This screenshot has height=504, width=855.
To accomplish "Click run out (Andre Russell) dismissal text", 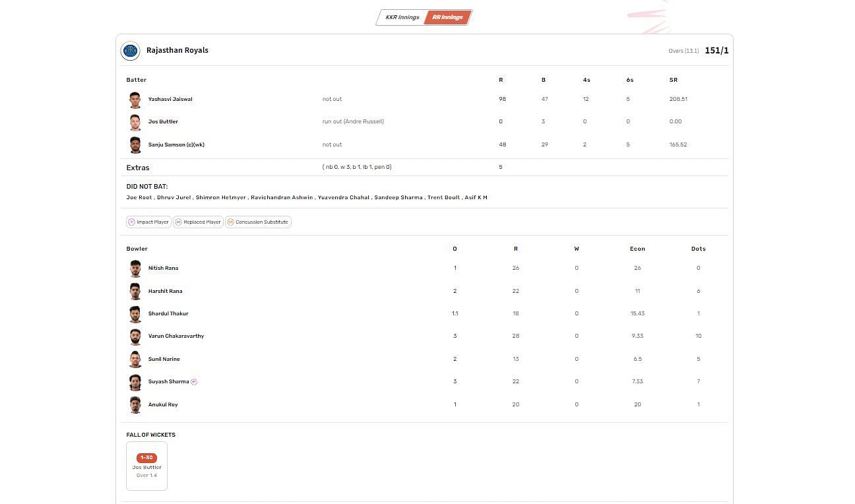I will 353,121.
